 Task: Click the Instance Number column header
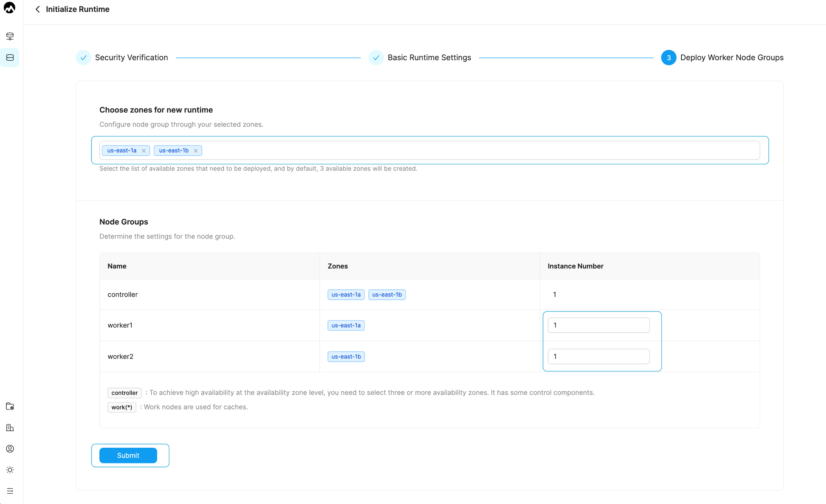pos(649,266)
